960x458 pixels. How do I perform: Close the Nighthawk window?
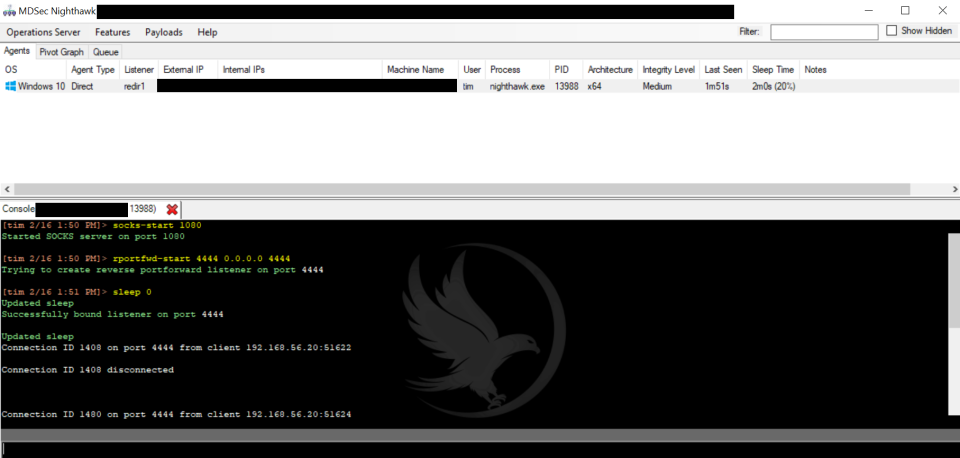(943, 11)
